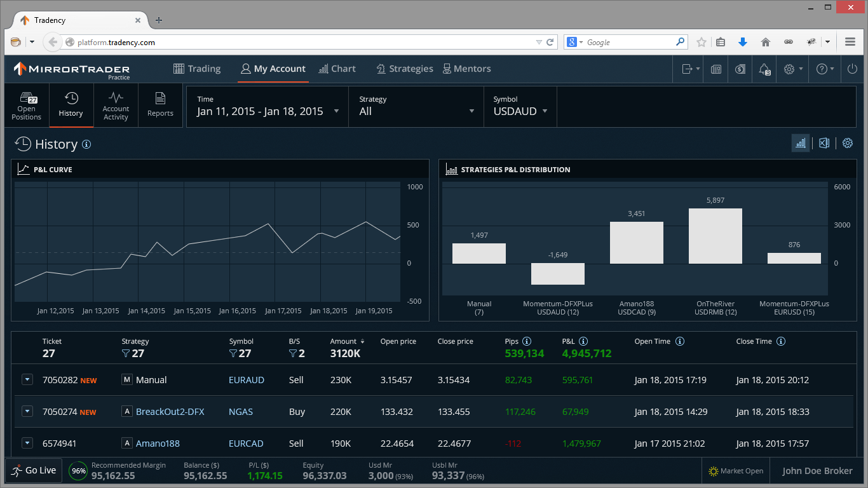Click the 96% margin indicator
Image resolution: width=868 pixels, height=488 pixels.
[78, 471]
